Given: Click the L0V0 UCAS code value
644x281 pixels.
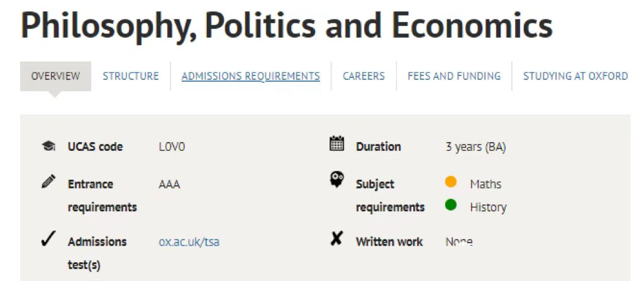Looking at the screenshot, I should [x=172, y=146].
